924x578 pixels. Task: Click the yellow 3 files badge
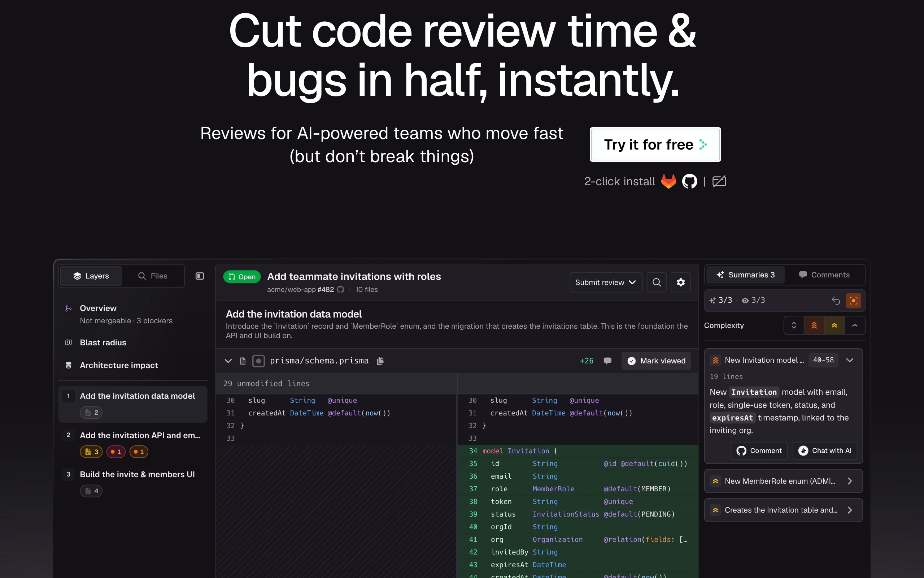click(91, 452)
